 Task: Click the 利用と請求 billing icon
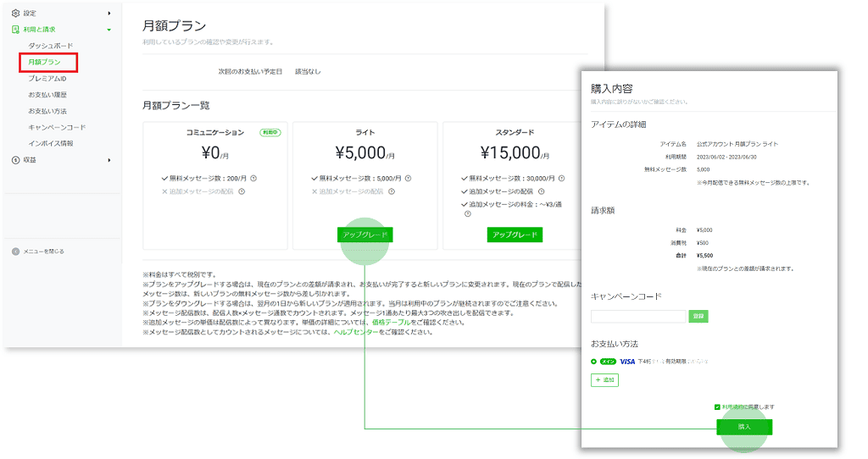click(16, 30)
